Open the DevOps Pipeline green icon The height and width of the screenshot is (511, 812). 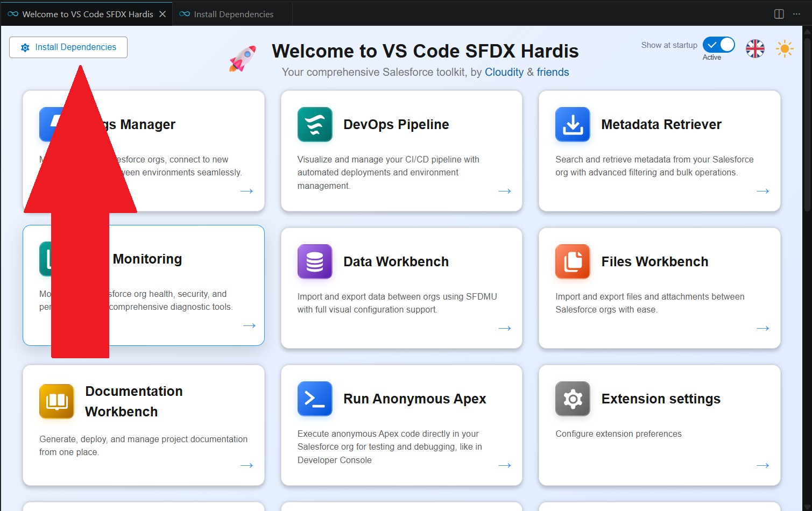tap(315, 124)
